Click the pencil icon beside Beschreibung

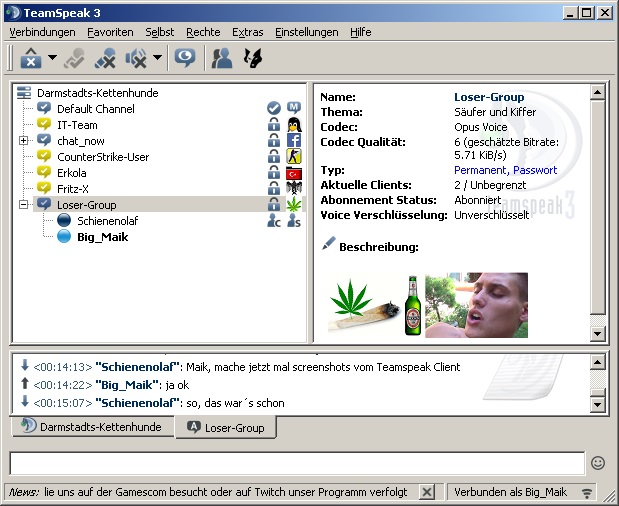[x=328, y=243]
